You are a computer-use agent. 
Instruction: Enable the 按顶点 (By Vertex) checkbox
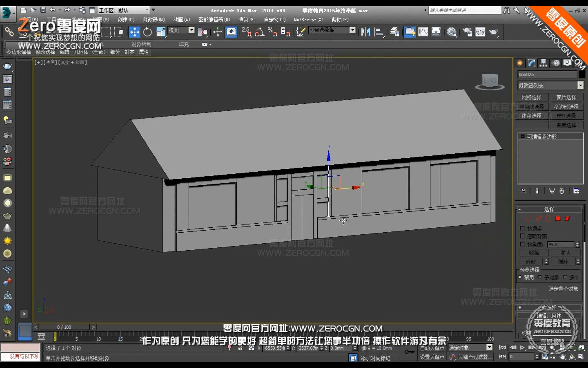[x=522, y=228]
